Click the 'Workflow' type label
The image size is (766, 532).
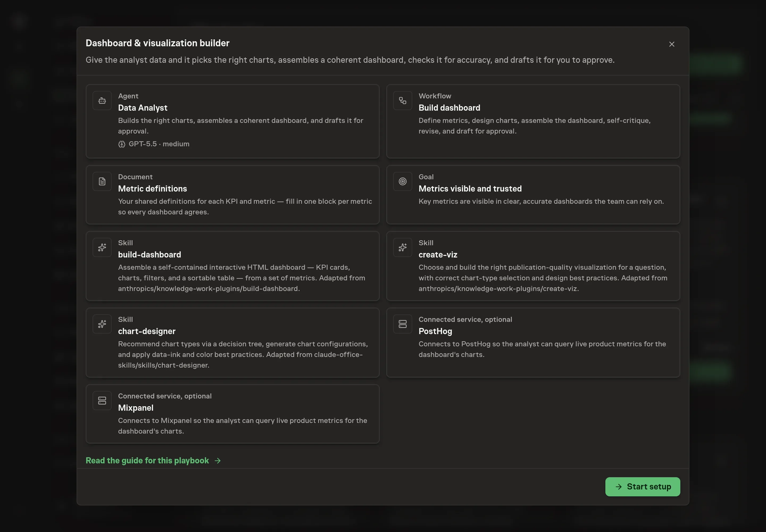pyautogui.click(x=435, y=96)
